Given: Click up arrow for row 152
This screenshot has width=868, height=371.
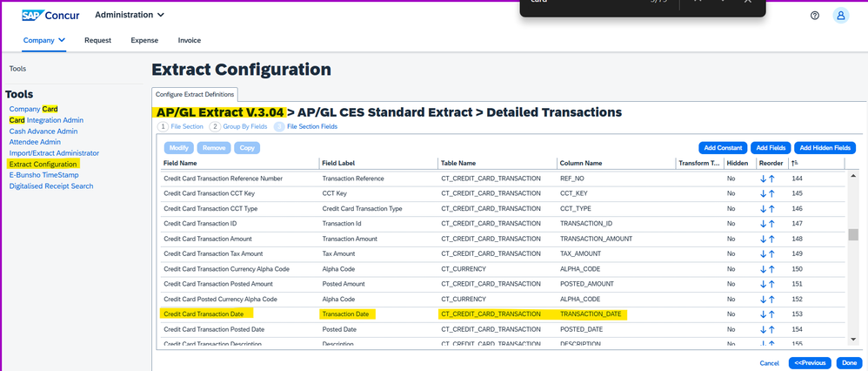Looking at the screenshot, I should [771, 300].
